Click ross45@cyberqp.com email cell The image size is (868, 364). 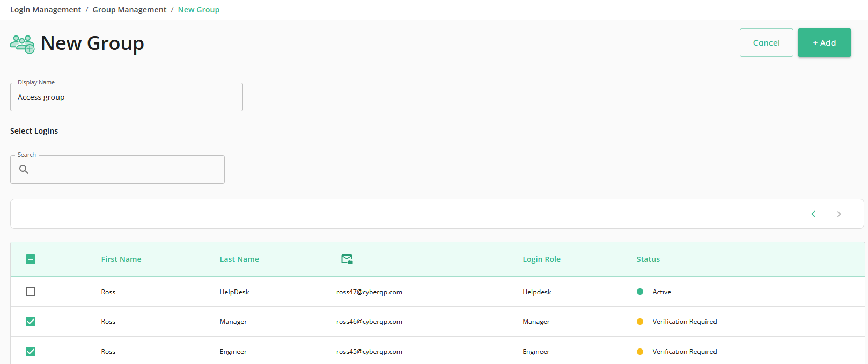pos(369,352)
